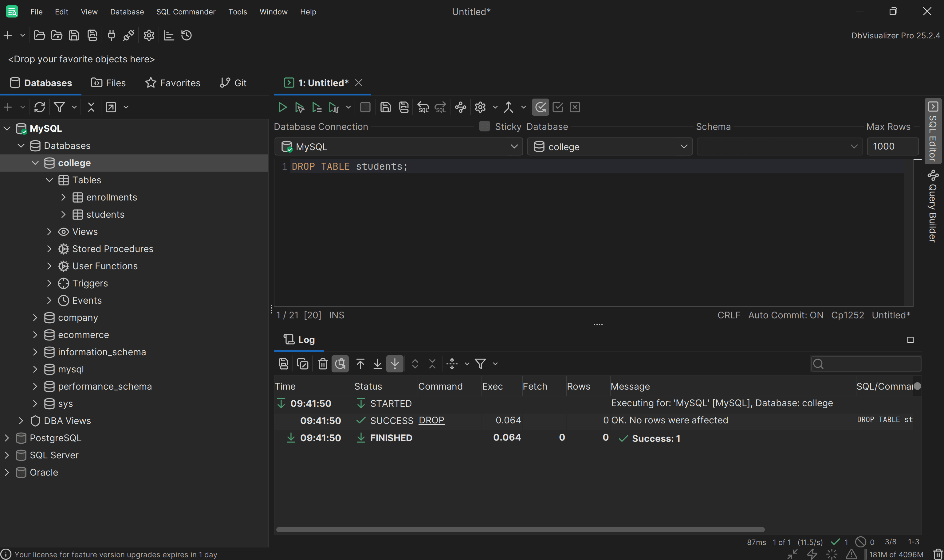Save the SQL editor script
This screenshot has width=944, height=560.
[x=385, y=107]
